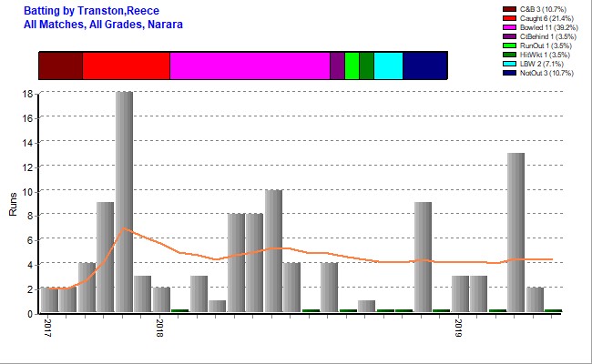The width and height of the screenshot is (592, 364).
Task: Click the Bowled 11 (39.2%) magenta legend swatch
Action: click(x=509, y=27)
